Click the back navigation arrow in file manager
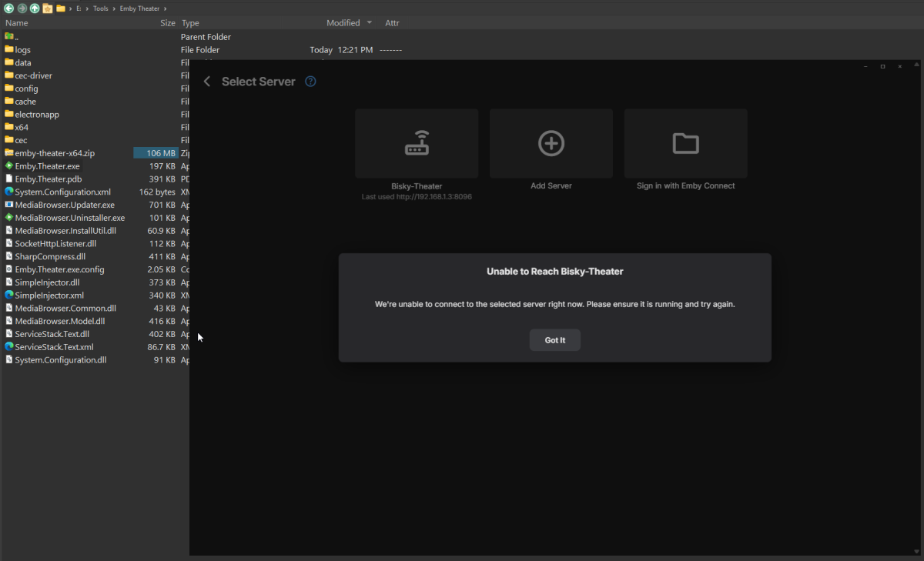924x561 pixels. pyautogui.click(x=8, y=8)
